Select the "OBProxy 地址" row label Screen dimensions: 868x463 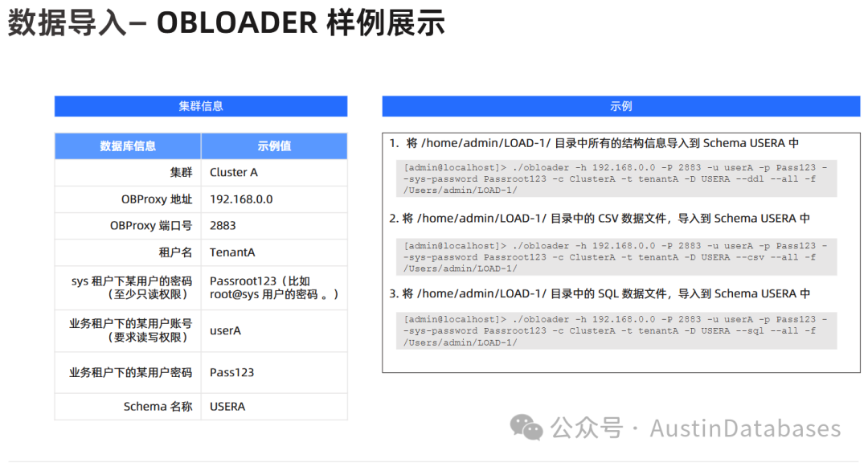tap(157, 199)
